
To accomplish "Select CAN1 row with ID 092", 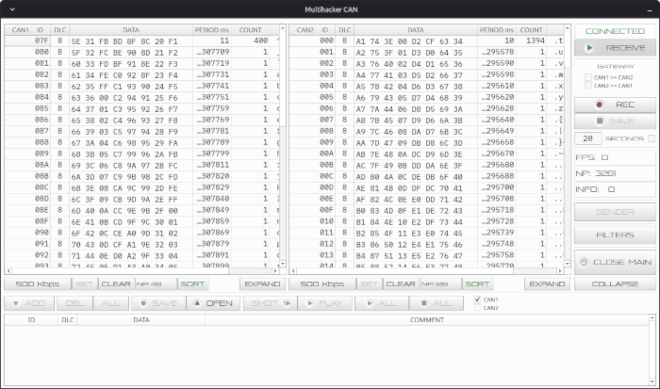I will click(142, 256).
